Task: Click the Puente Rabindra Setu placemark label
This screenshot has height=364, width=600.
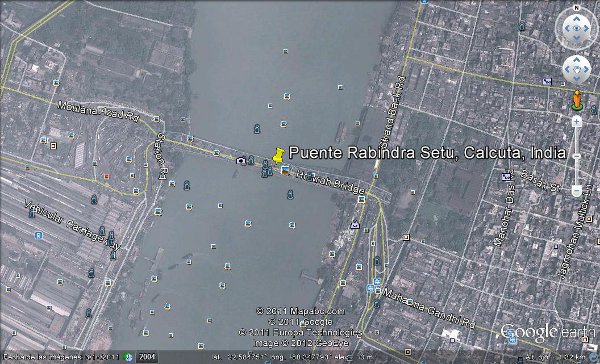Action: pos(427,153)
